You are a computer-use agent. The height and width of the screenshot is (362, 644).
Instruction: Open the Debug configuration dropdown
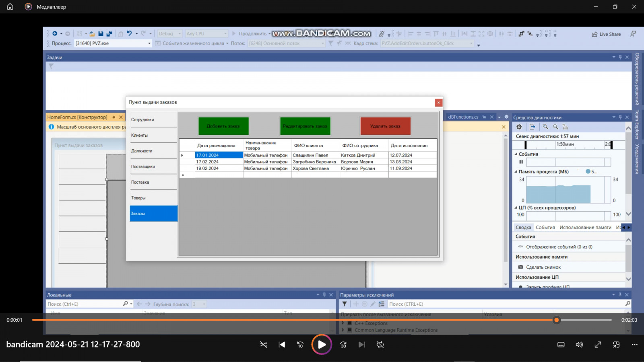169,34
